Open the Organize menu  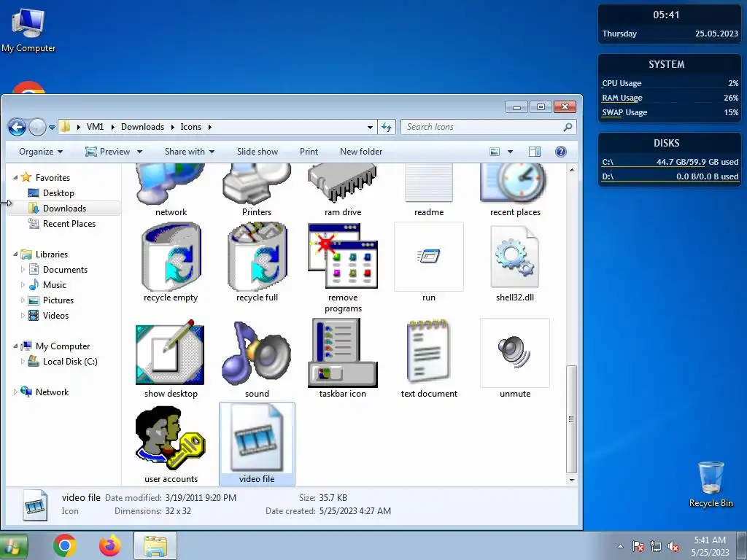41,152
